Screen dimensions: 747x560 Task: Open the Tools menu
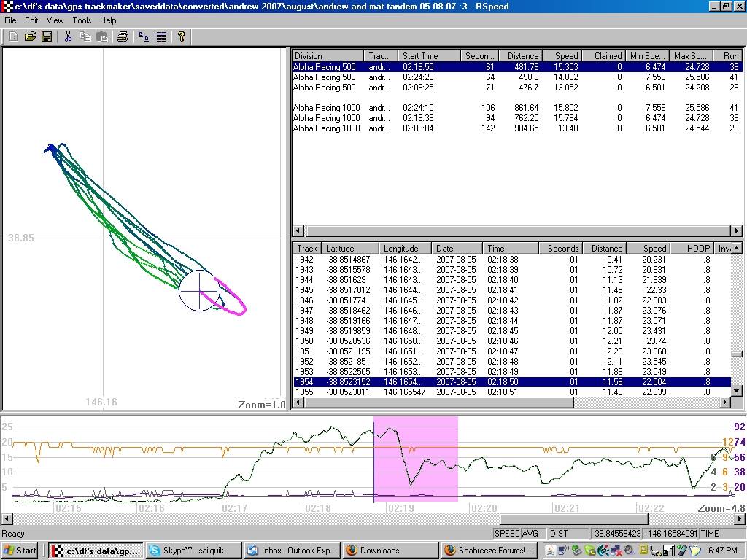point(82,20)
